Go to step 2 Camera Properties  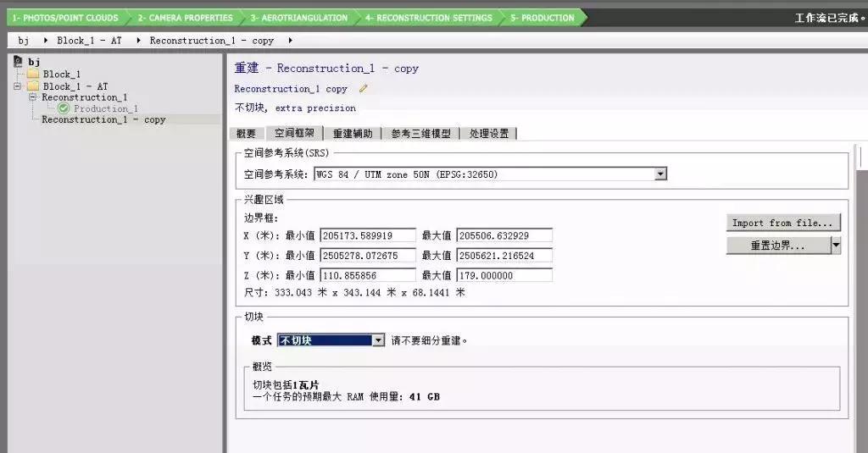tap(186, 18)
